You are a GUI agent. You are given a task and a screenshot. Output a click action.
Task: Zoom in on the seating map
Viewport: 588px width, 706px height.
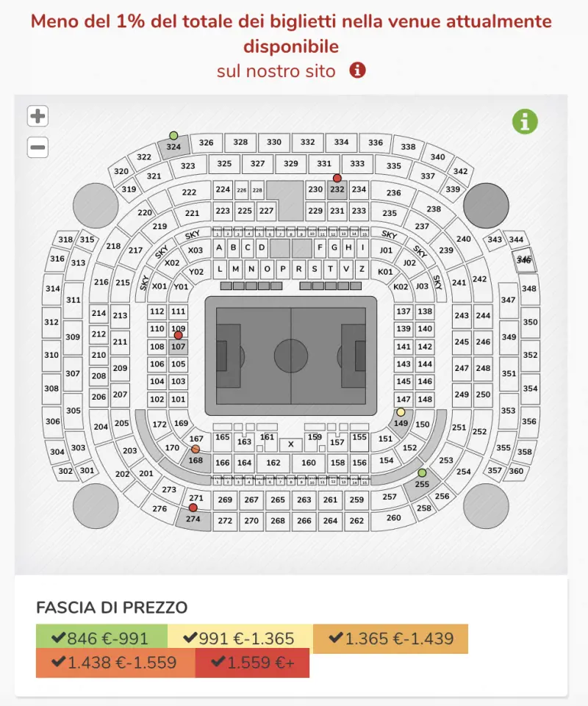point(37,116)
